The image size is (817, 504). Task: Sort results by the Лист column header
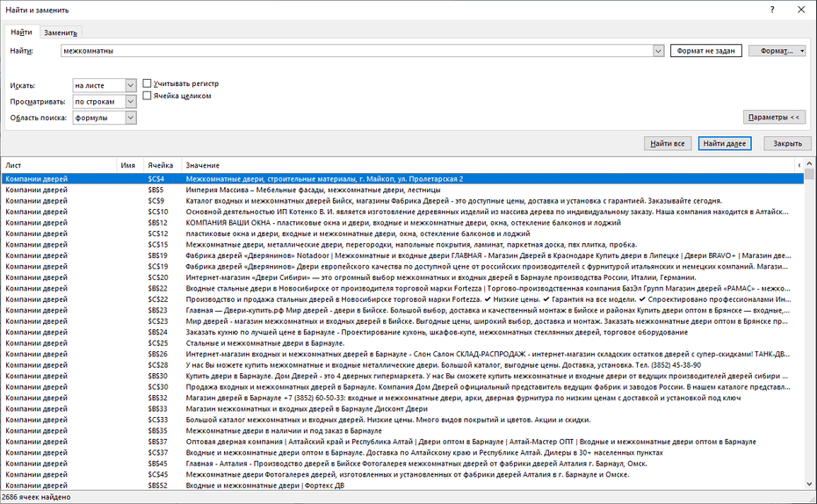[59, 165]
